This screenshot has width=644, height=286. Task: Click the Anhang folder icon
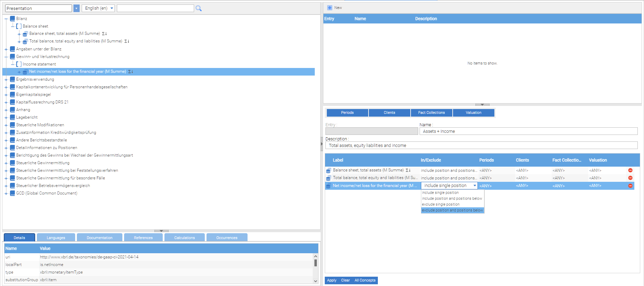point(13,110)
